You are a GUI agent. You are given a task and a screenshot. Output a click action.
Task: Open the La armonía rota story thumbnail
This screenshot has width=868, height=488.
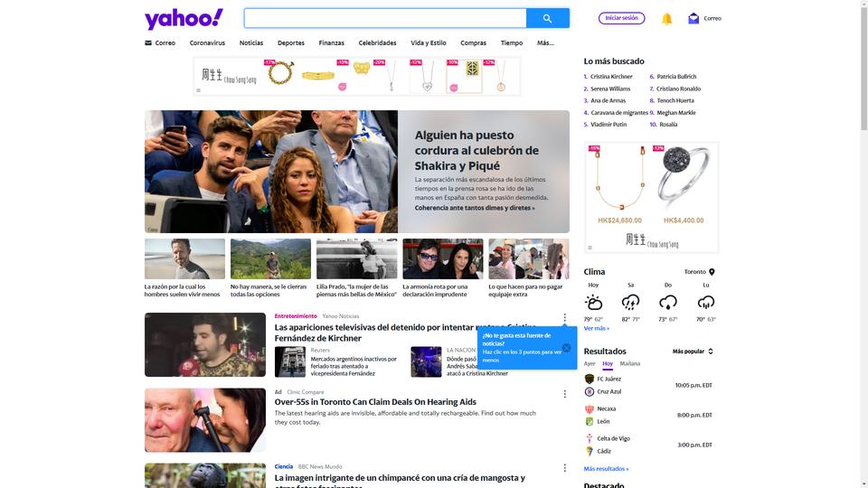click(x=443, y=259)
